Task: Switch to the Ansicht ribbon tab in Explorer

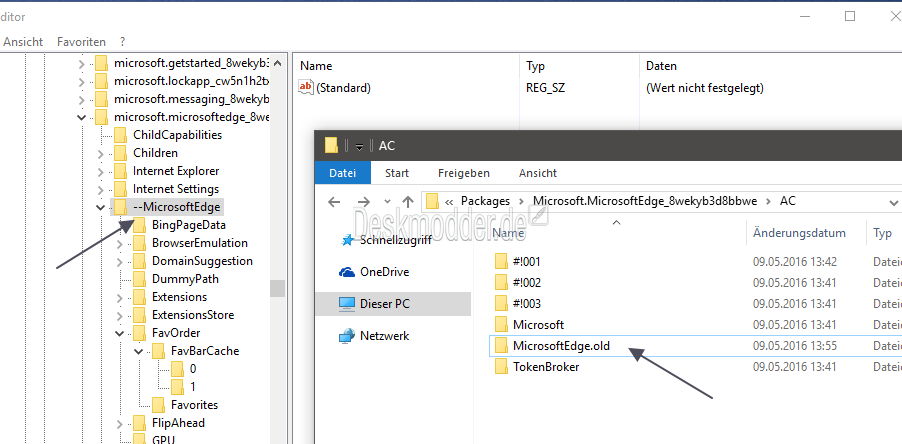Action: point(538,173)
